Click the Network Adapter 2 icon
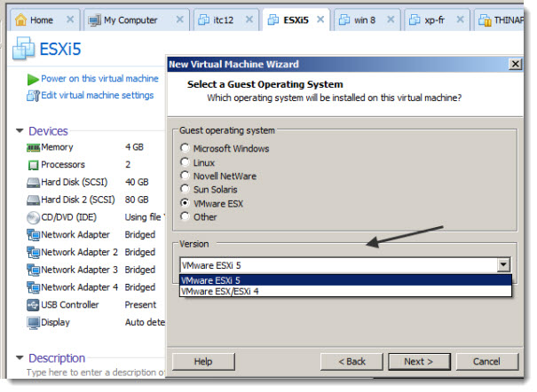 (x=33, y=253)
